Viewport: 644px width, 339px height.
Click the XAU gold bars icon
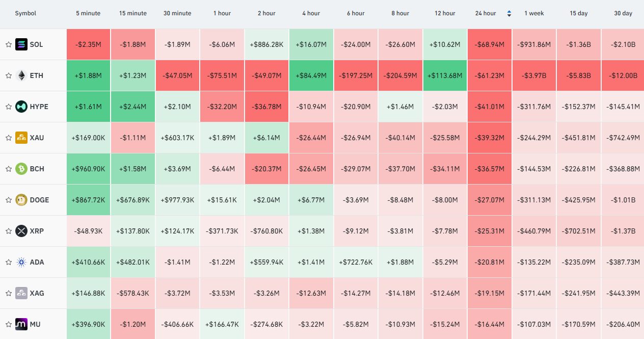click(21, 138)
